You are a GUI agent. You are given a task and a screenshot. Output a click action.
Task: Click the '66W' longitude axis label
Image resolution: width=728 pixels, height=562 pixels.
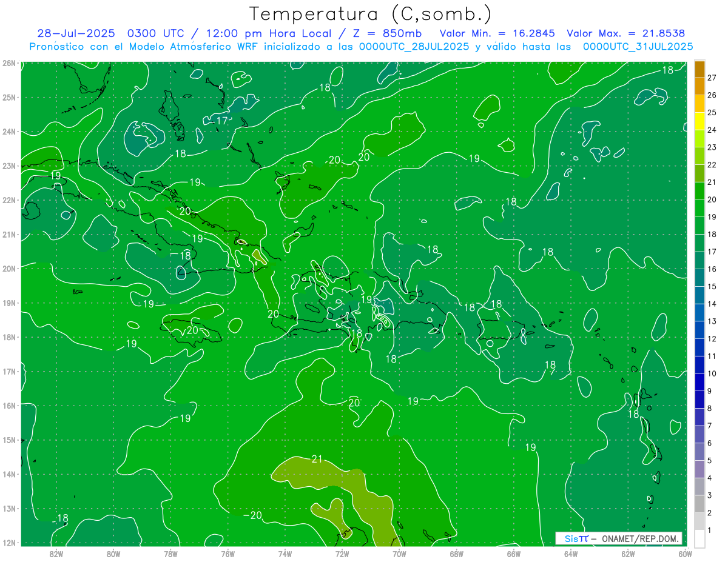[x=514, y=553]
